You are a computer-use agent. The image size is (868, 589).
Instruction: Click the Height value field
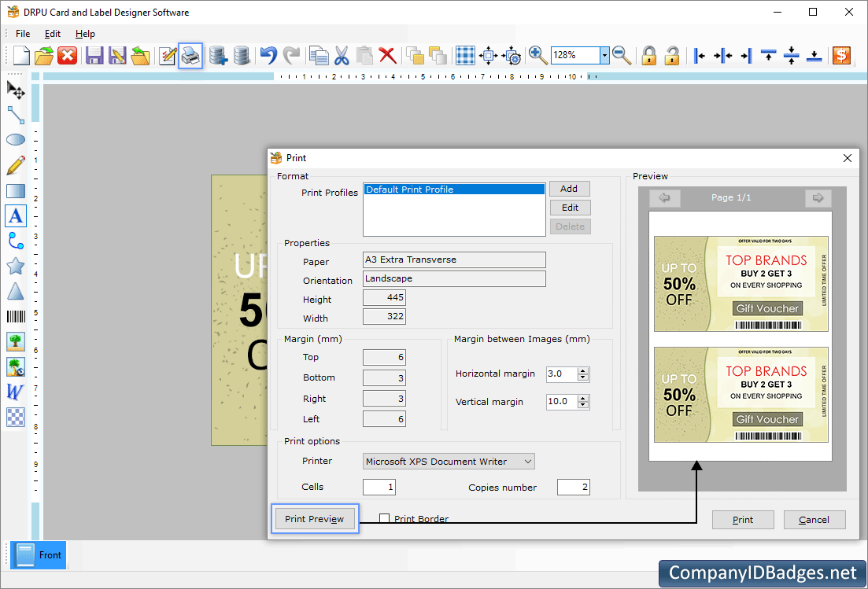coord(384,297)
